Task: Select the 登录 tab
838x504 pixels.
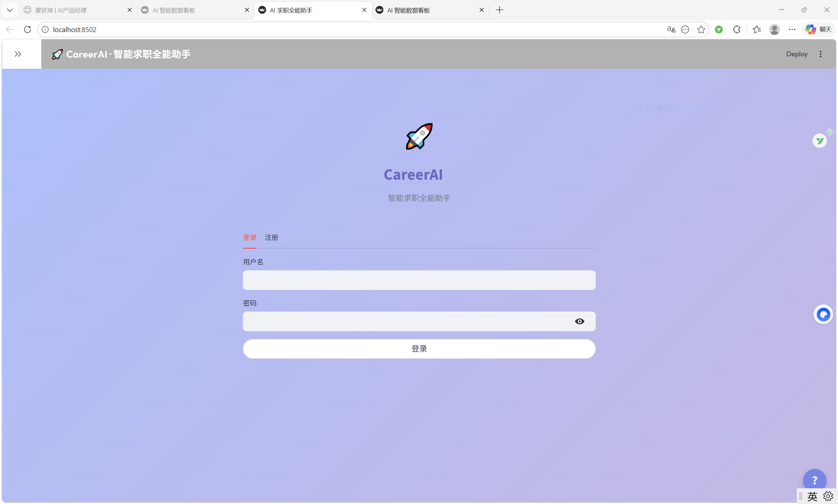Action: (x=250, y=237)
